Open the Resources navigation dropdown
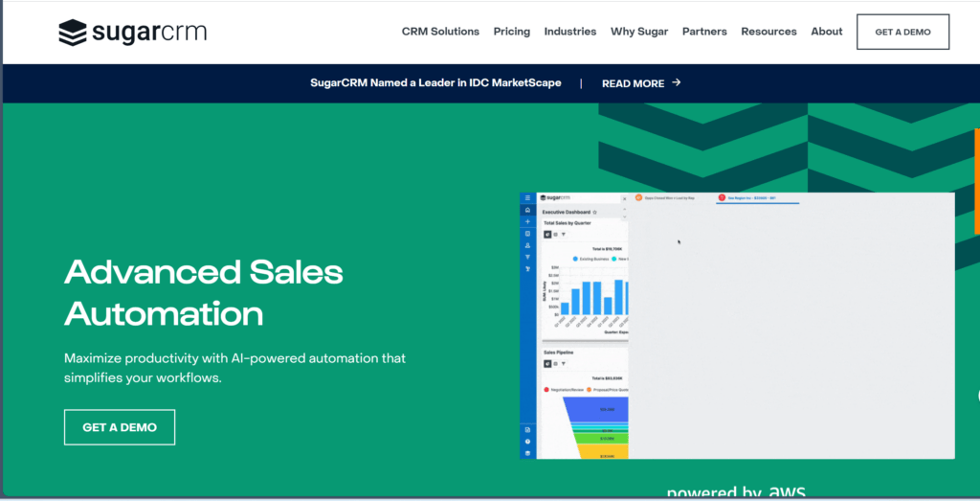This screenshot has height=501, width=980. coord(768,32)
